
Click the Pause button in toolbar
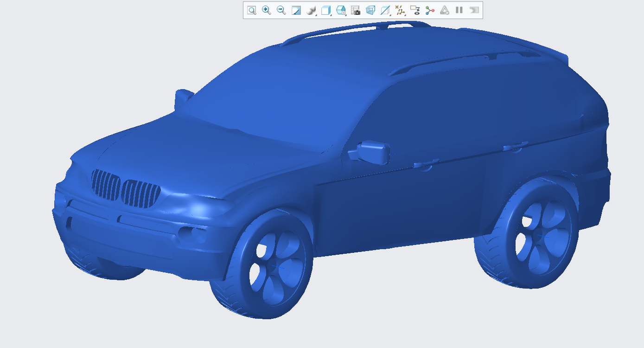coord(459,10)
